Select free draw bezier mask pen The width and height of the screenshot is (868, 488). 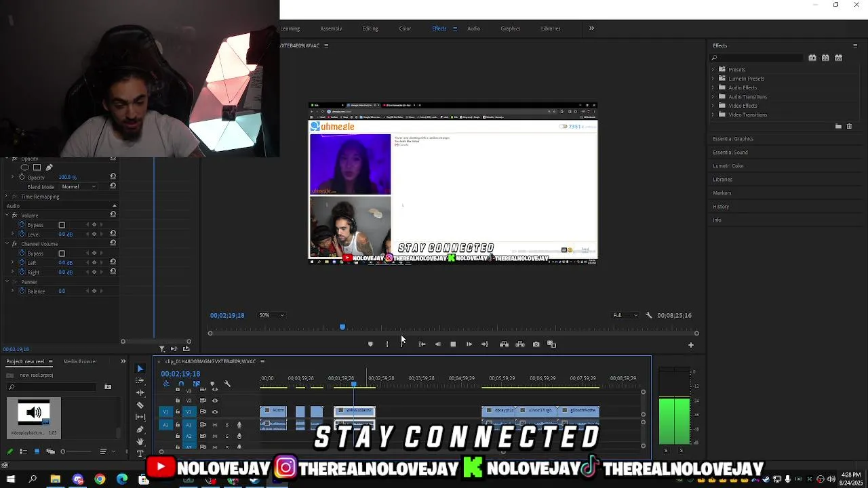(49, 167)
